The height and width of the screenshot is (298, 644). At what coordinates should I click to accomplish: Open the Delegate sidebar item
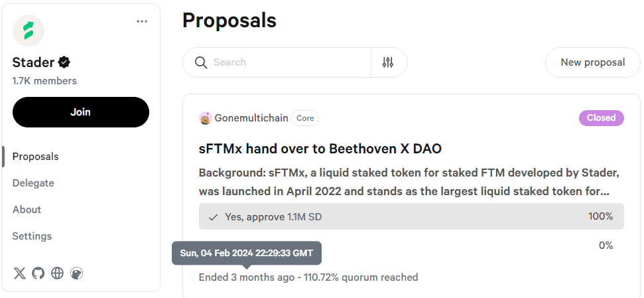click(33, 183)
